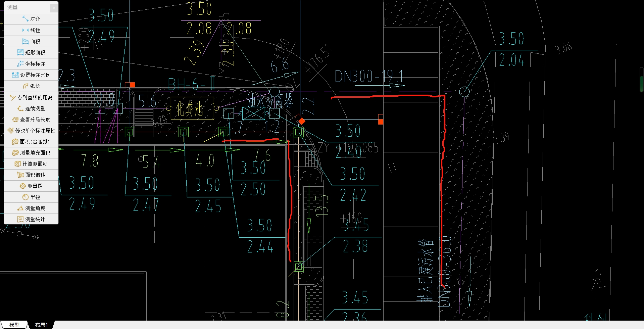
Task: Start 连续测量 continuous measurement
Action: click(x=31, y=108)
